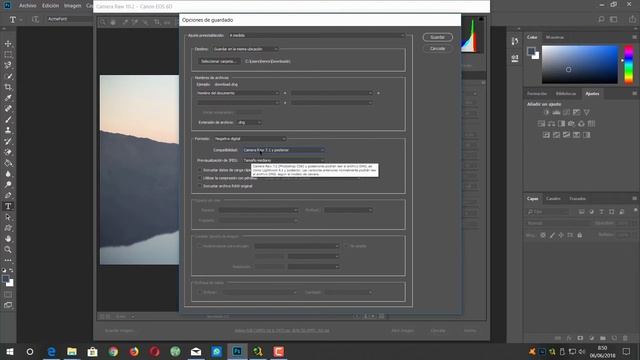This screenshot has width=640, height=360.
Task: Open the Formato Negativo digital dropdown
Action: 250,139
